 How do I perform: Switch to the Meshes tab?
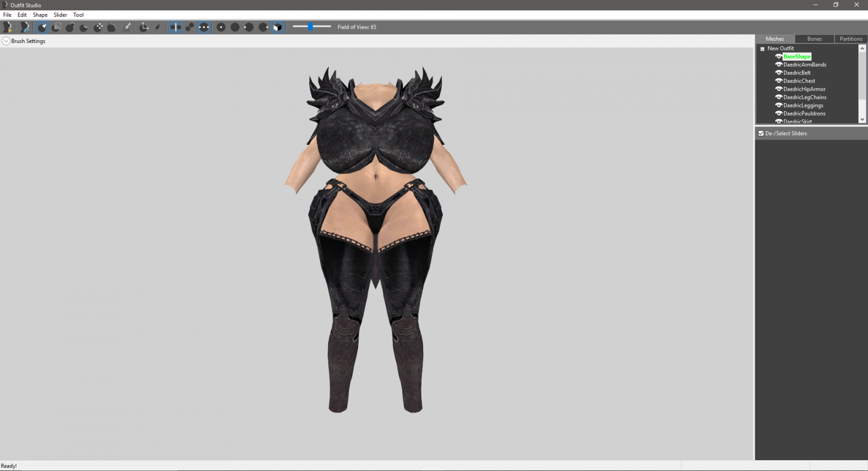click(775, 39)
